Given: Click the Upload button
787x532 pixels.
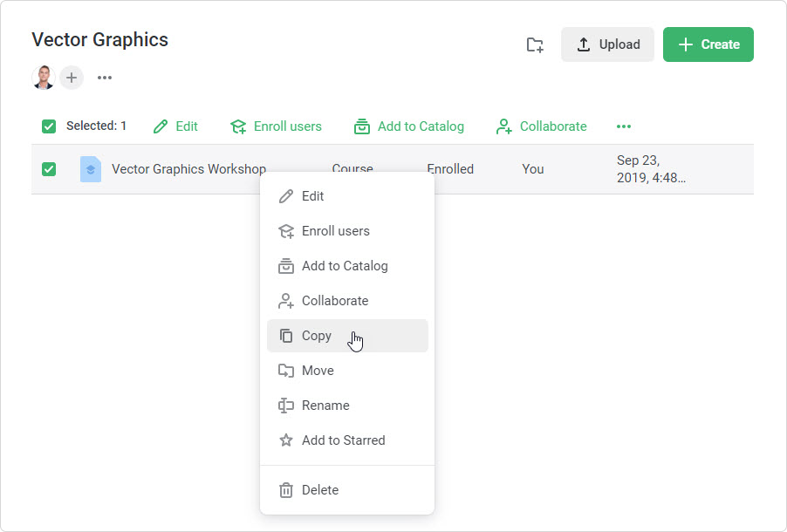Looking at the screenshot, I should tap(607, 44).
